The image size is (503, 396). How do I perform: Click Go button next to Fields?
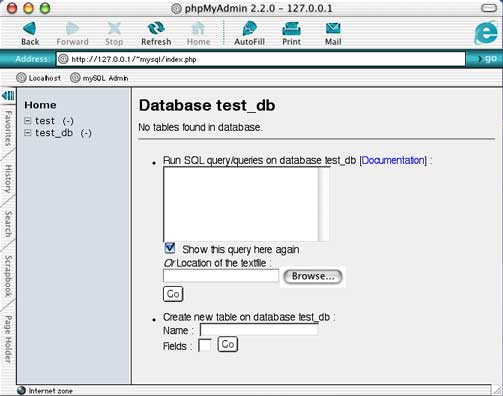(x=228, y=344)
